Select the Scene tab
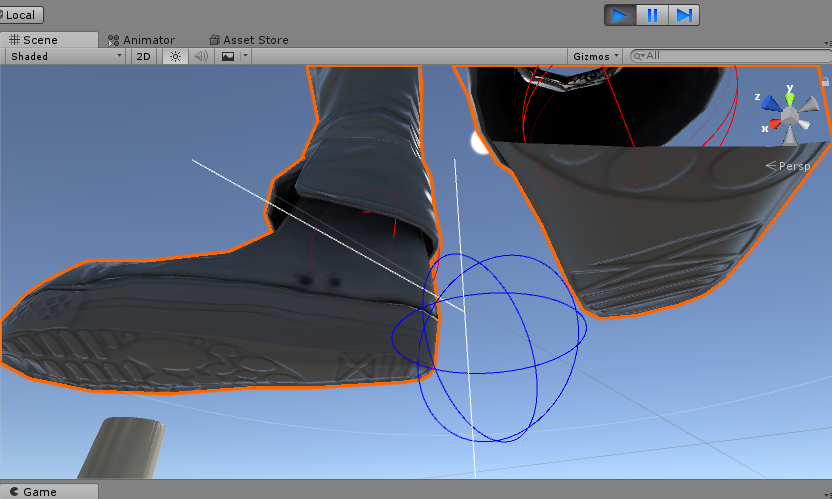The image size is (832, 499). (33, 40)
